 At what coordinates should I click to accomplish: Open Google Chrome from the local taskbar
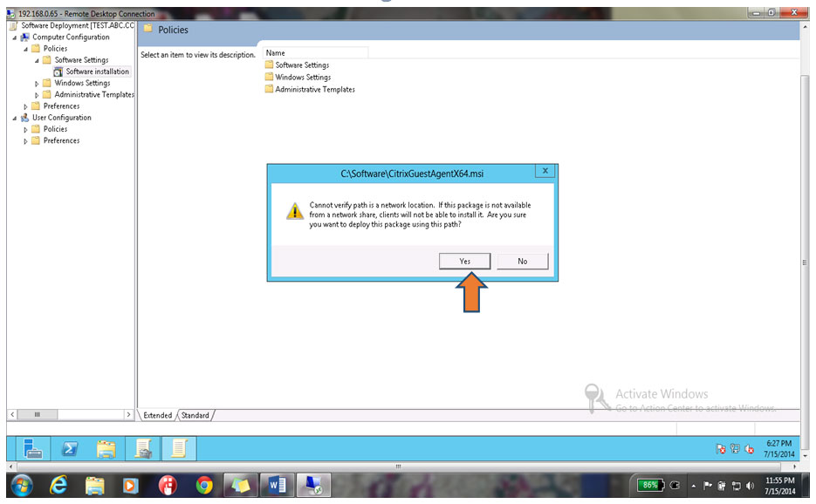pyautogui.click(x=204, y=486)
